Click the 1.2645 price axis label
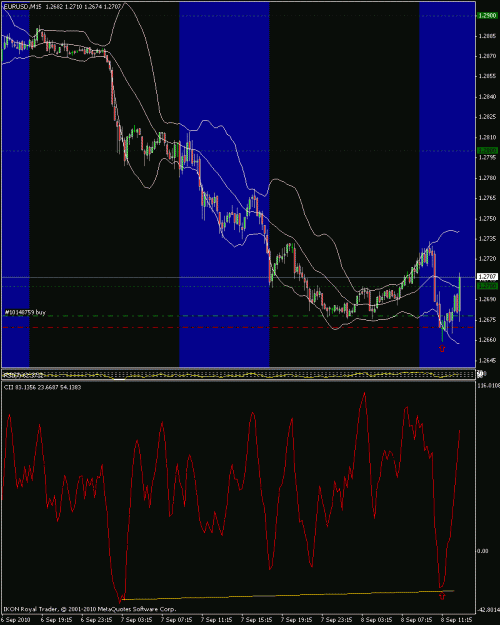Screen dimensions: 500x625 pyautogui.click(x=487, y=360)
